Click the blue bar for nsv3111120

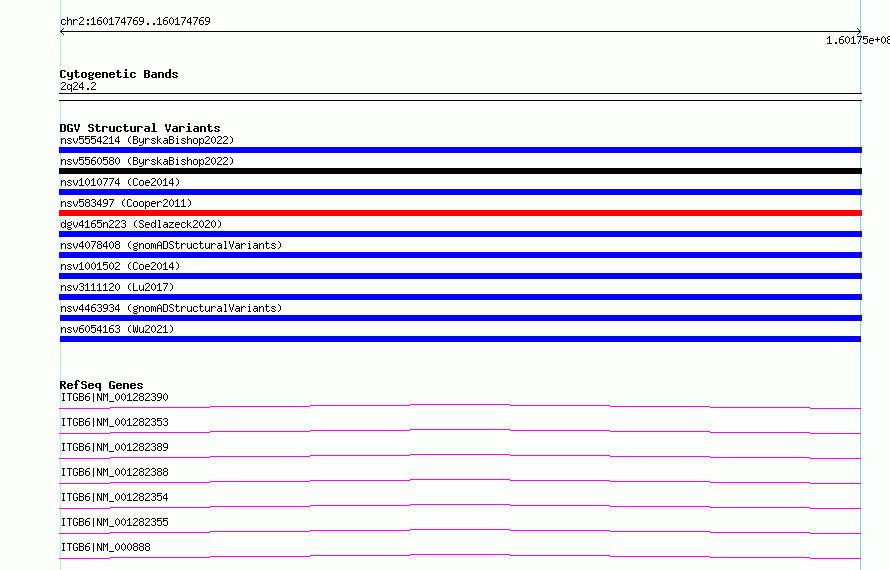click(460, 297)
